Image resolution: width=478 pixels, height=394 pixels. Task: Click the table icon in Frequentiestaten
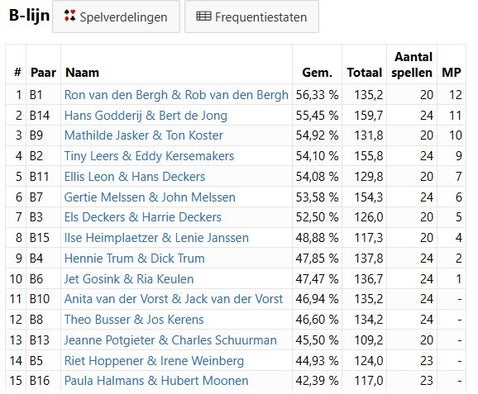[203, 16]
